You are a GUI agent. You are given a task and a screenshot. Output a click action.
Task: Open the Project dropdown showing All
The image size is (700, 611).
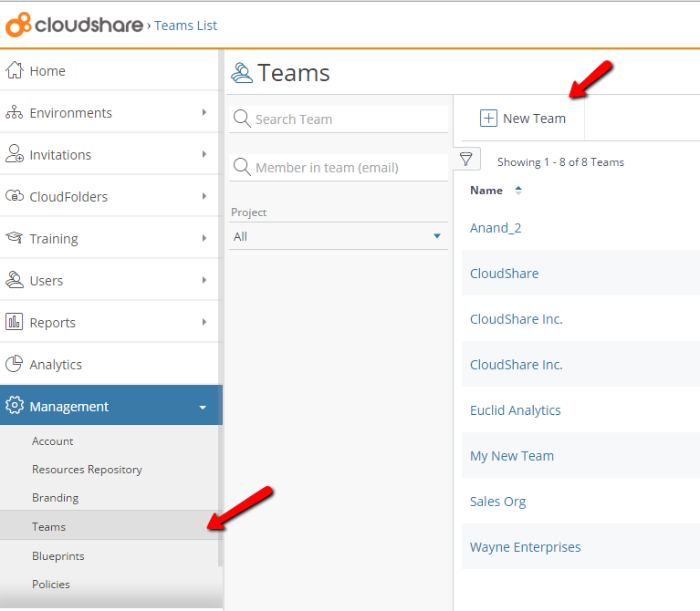[x=339, y=236]
